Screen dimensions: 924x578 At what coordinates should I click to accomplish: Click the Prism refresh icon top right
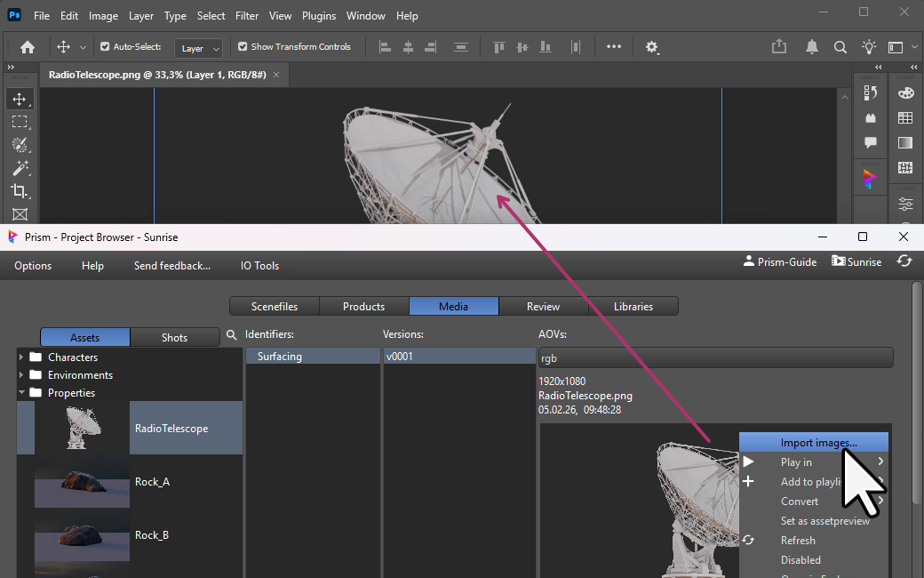click(x=904, y=261)
